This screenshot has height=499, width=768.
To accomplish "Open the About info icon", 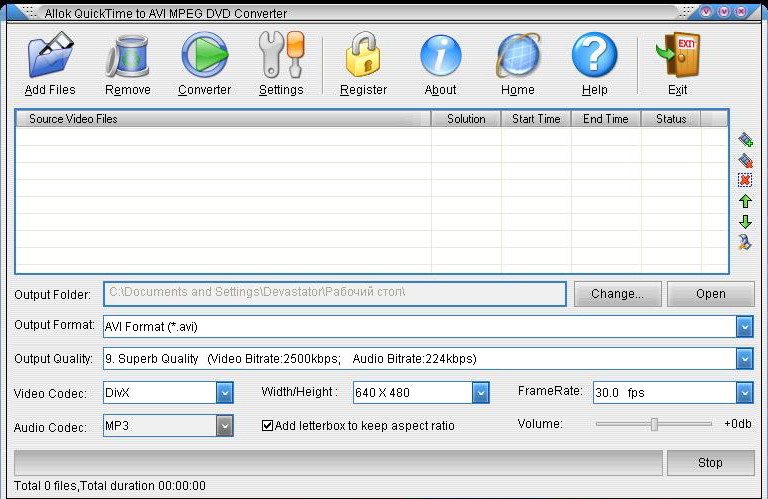I will point(440,55).
